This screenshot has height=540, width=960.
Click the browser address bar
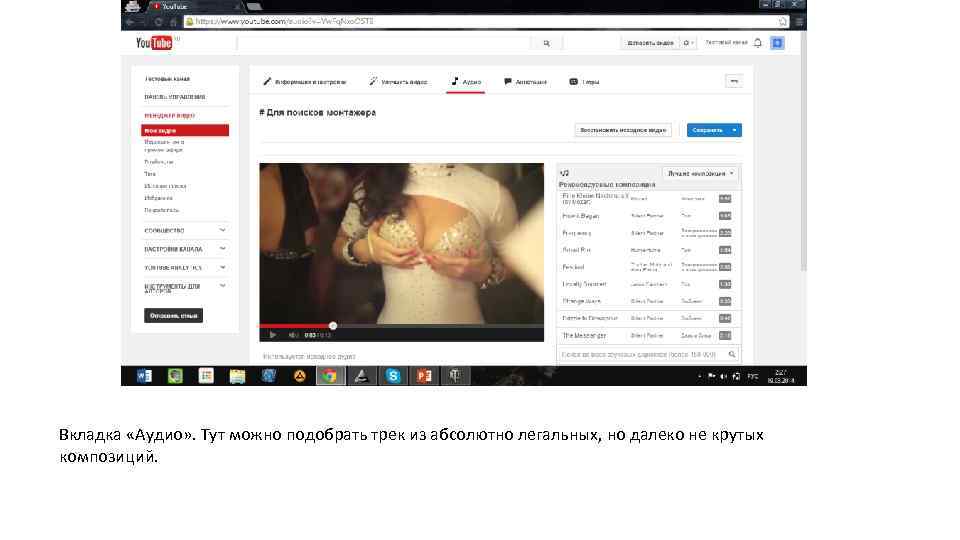(487, 21)
